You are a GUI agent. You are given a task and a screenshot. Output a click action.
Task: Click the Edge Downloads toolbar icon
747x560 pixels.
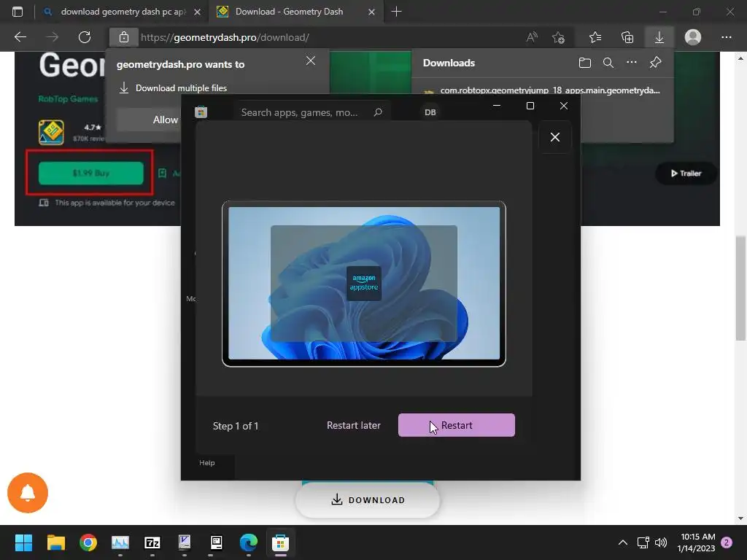[x=659, y=37]
